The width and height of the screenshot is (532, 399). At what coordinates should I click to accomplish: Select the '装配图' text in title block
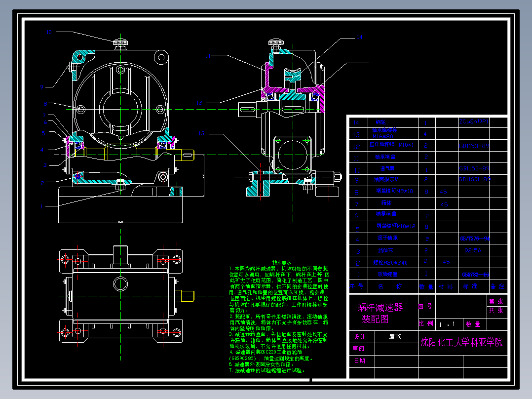pyautogui.click(x=375, y=319)
